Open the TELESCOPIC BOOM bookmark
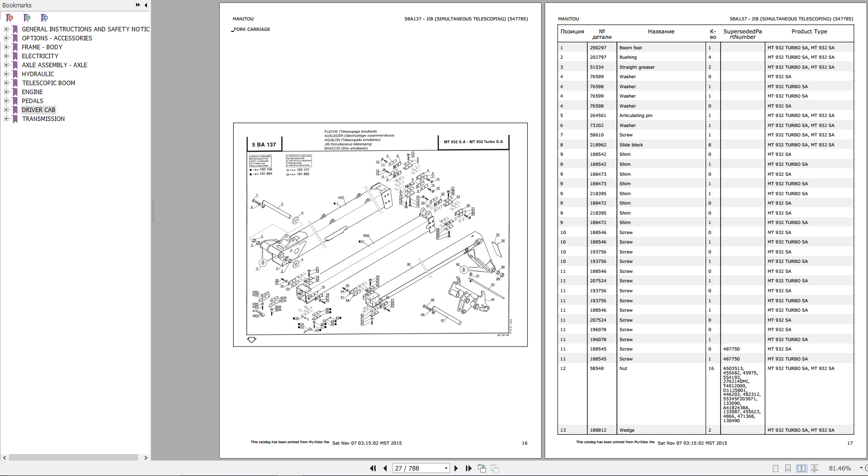Screen dimensions: 868x476 point(48,83)
